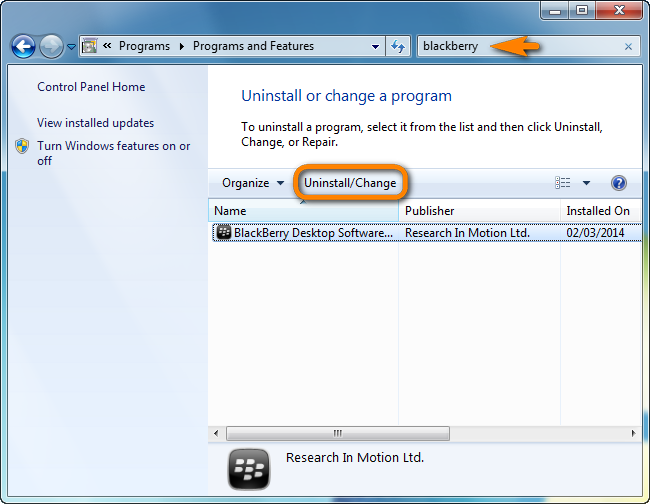Viewport: 650px width, 504px height.
Task: Select the BlackBerry Desktop Software entry
Action: (427, 233)
